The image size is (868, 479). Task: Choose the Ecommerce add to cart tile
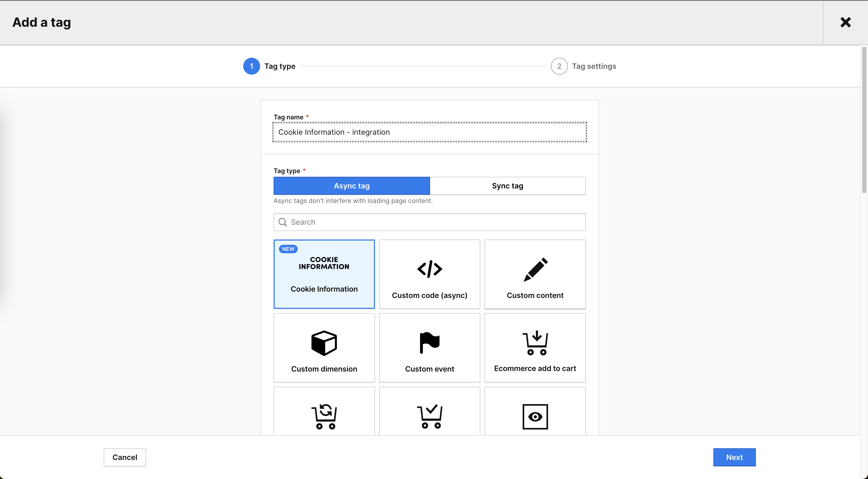tap(535, 347)
